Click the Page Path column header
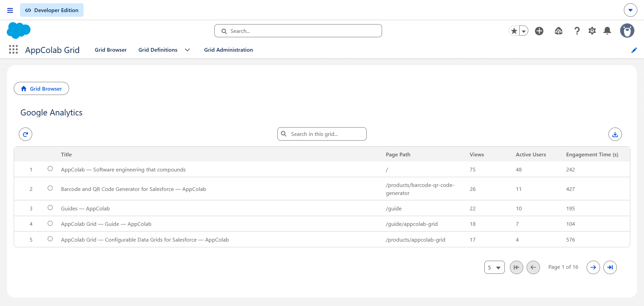 click(398, 154)
